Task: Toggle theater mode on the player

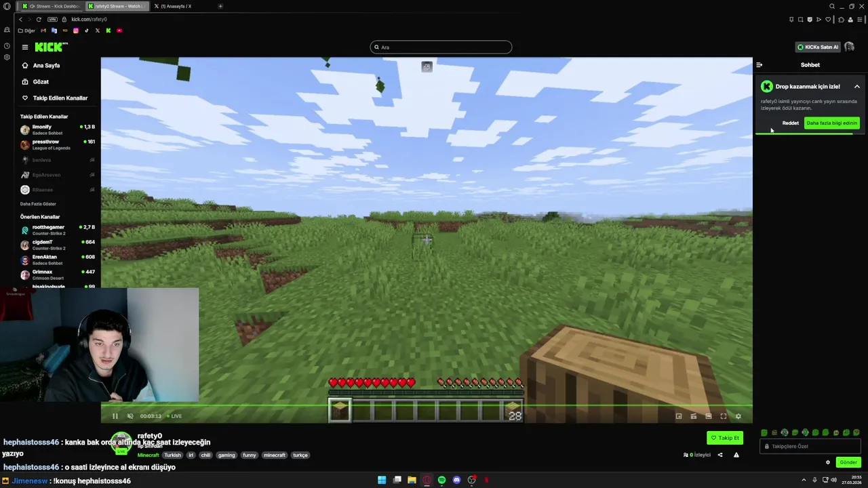Action: click(x=709, y=416)
